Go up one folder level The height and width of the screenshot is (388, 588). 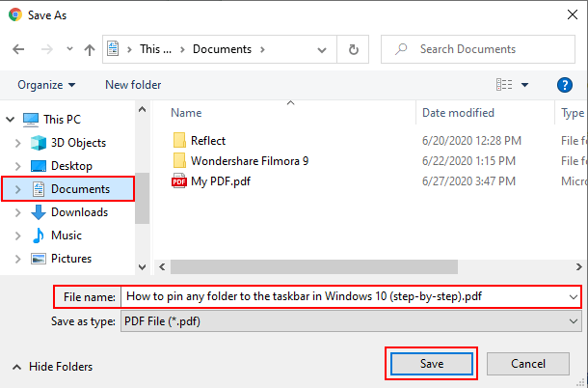tap(90, 49)
